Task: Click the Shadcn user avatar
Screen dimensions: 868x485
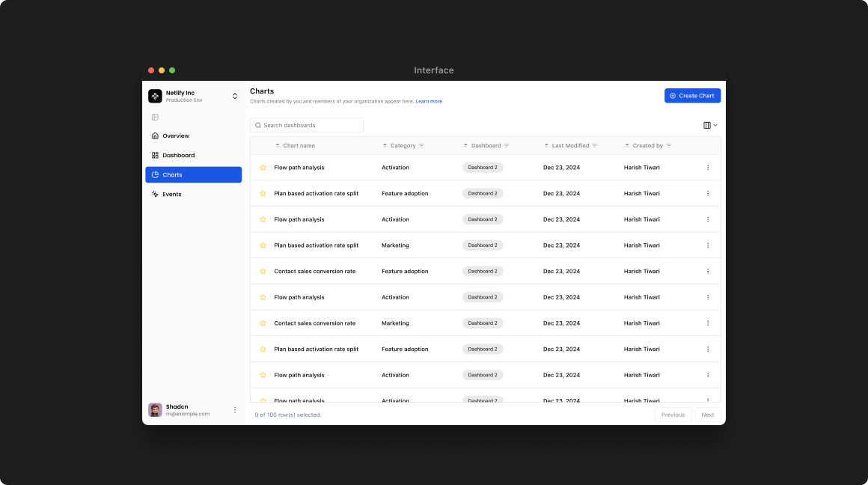Action: [x=155, y=410]
